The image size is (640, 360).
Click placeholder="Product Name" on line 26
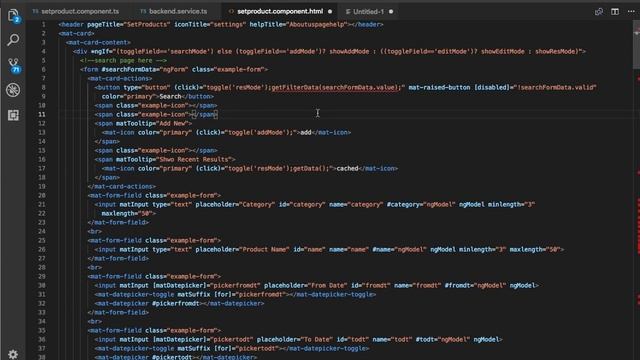click(x=242, y=249)
